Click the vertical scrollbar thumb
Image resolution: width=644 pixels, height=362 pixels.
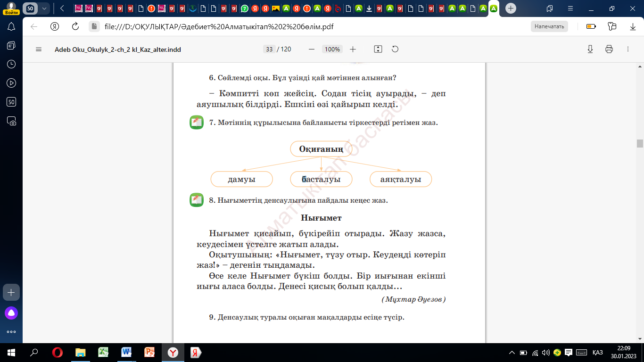(x=640, y=144)
